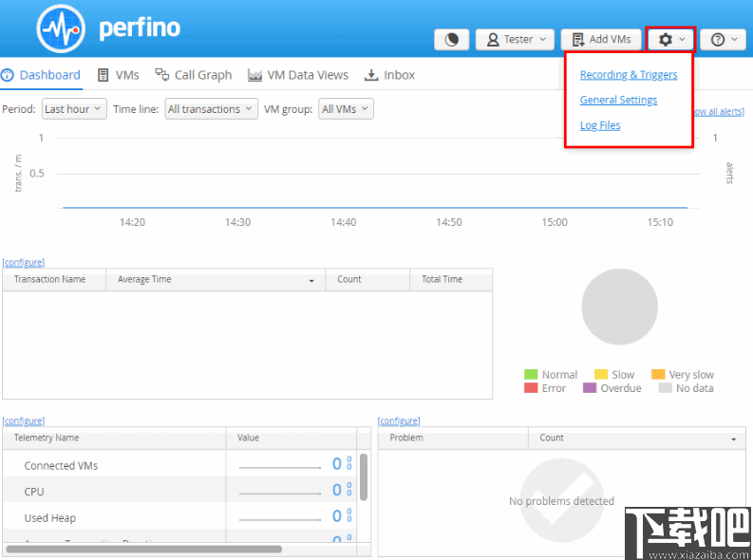753x560 pixels.
Task: Switch to the Call Graph tab
Action: [x=194, y=75]
